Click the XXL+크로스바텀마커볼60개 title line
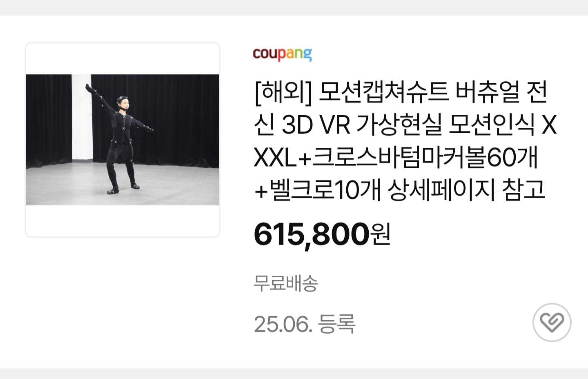Viewport: 588px width, 379px height. tap(396, 157)
